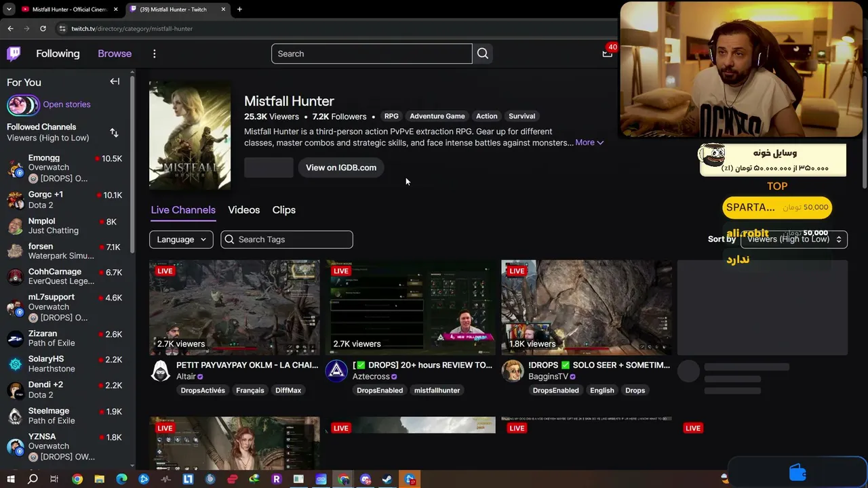
Task: Open Windows taskbar search
Action: pyautogui.click(x=33, y=479)
